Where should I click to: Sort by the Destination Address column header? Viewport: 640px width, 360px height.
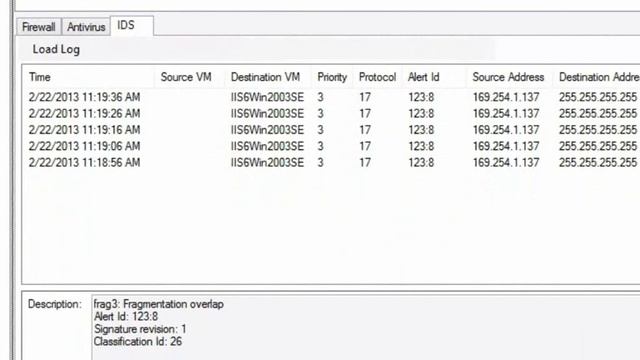(x=597, y=77)
